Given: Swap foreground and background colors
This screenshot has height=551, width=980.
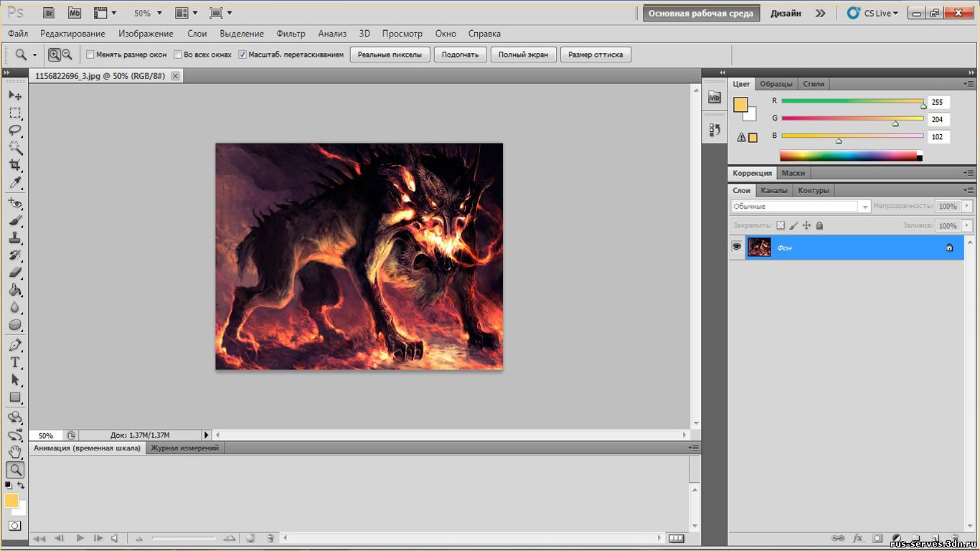Looking at the screenshot, I should tap(21, 486).
